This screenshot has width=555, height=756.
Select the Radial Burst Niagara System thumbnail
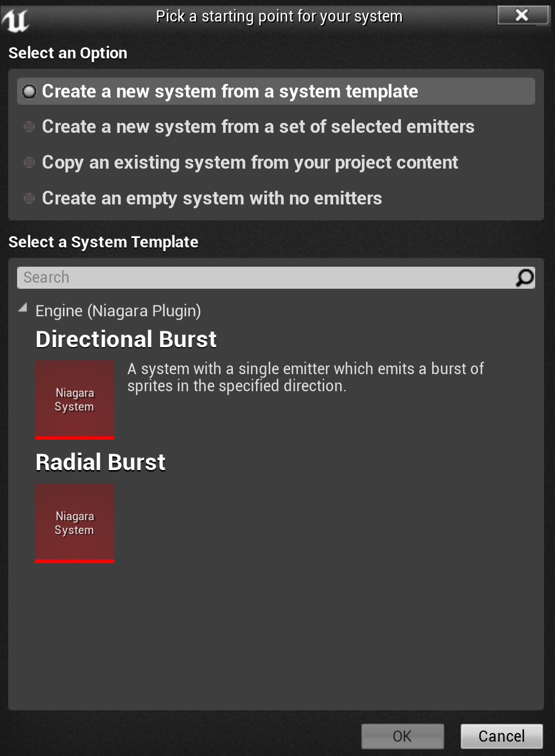point(75,523)
